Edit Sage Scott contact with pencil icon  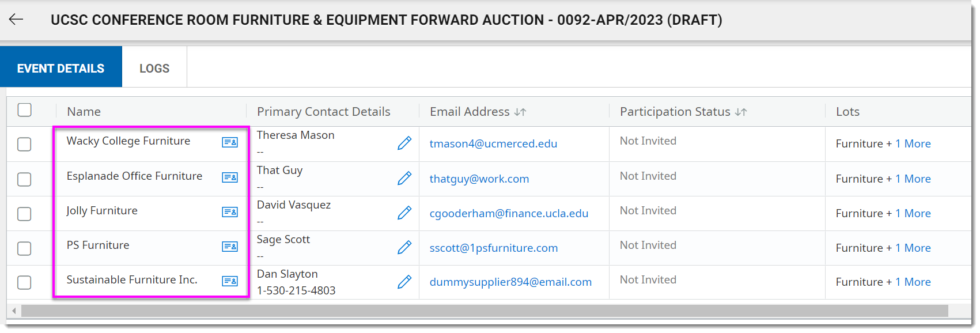point(404,248)
